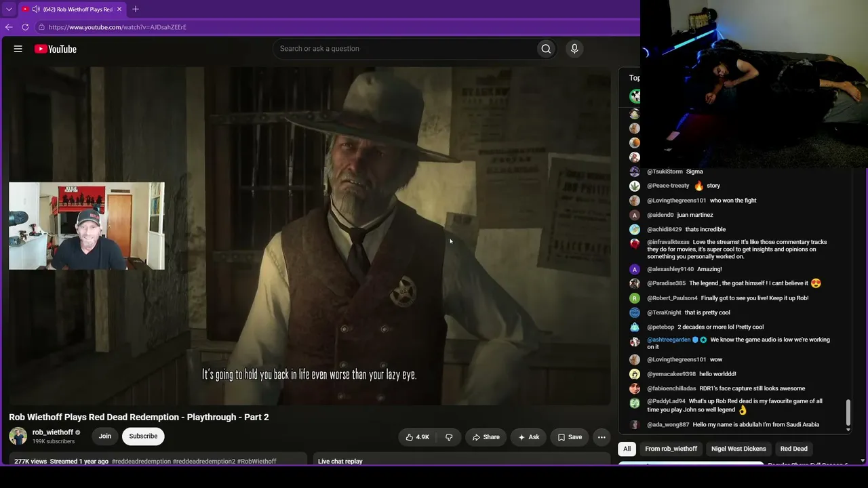The width and height of the screenshot is (868, 488).
Task: Click the page scrollbar down arrow
Action: click(863, 461)
